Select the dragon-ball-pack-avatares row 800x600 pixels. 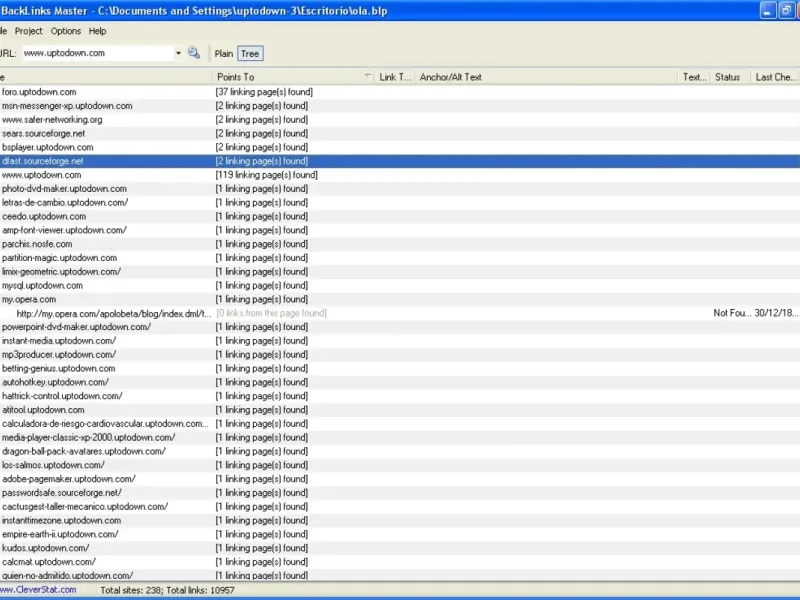click(400, 451)
